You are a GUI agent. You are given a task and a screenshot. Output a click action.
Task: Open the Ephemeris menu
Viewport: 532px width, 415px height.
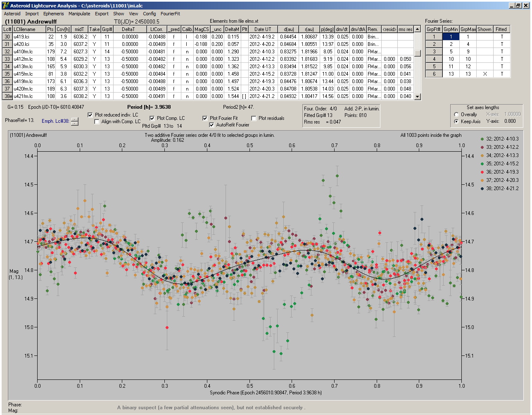54,14
